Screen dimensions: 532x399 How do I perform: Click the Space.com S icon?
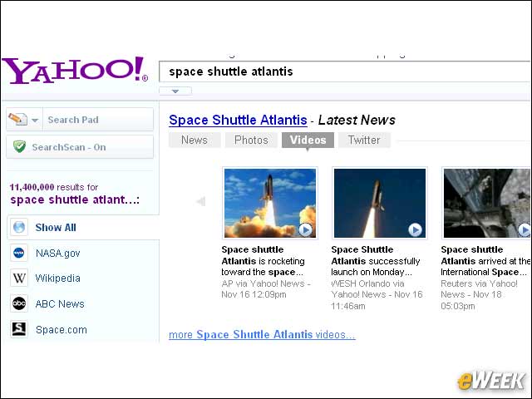click(19, 329)
